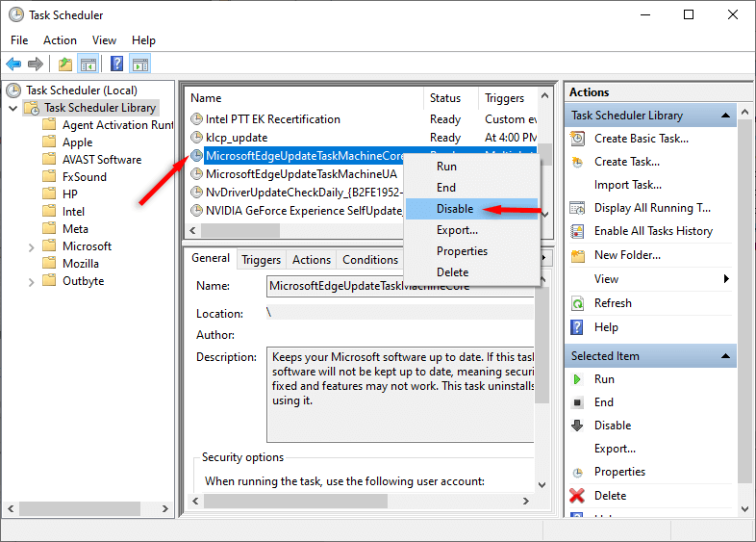
Task: Choose End in the context menu
Action: pyautogui.click(x=471, y=188)
